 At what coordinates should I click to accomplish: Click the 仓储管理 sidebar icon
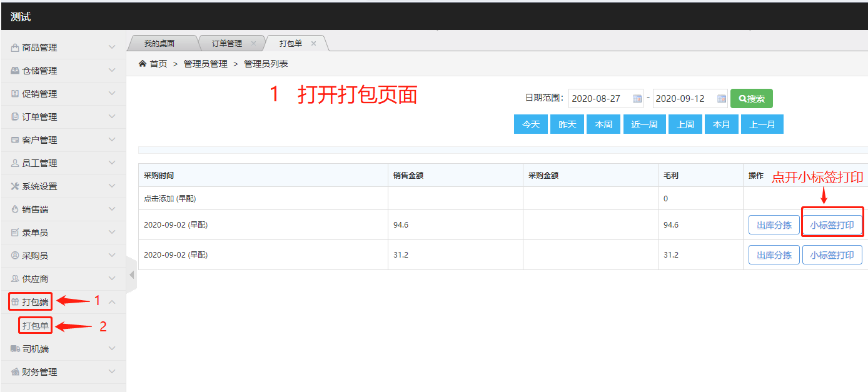[15, 71]
